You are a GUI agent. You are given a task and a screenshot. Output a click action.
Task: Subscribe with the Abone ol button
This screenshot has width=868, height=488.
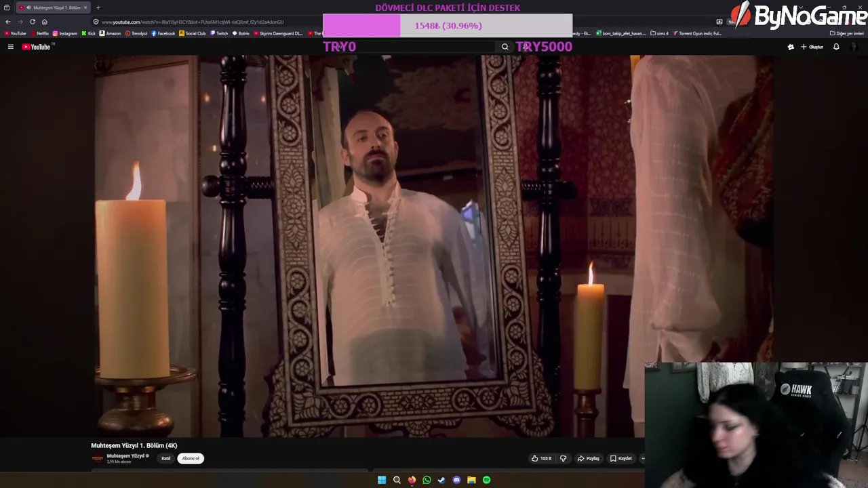click(x=191, y=459)
